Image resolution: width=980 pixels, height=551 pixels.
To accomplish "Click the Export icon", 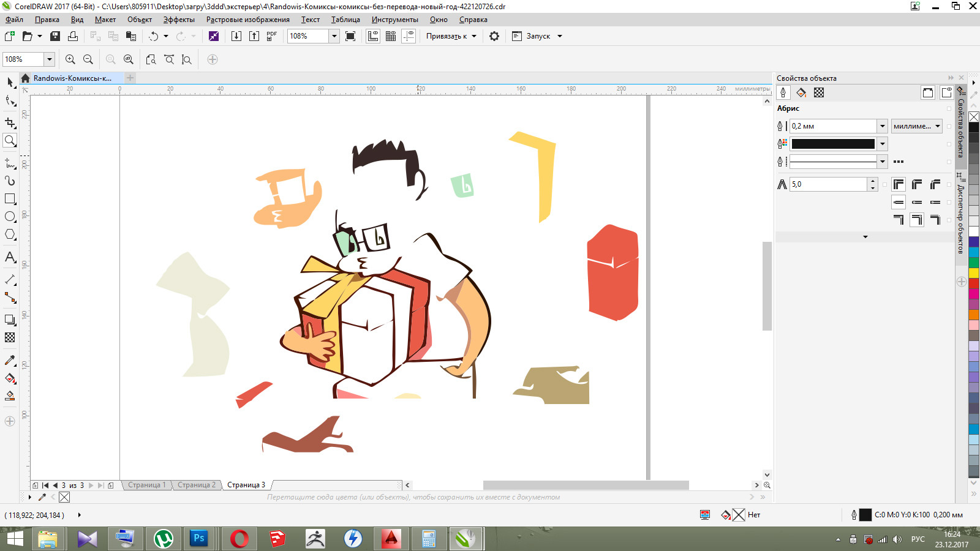I will pos(254,36).
